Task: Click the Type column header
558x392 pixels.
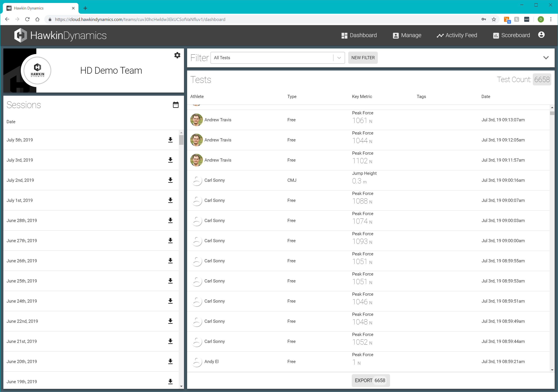Action: click(x=292, y=96)
